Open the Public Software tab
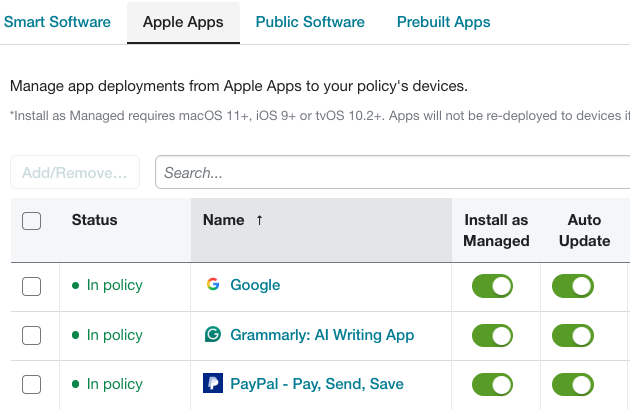The height and width of the screenshot is (416, 630). tap(310, 22)
